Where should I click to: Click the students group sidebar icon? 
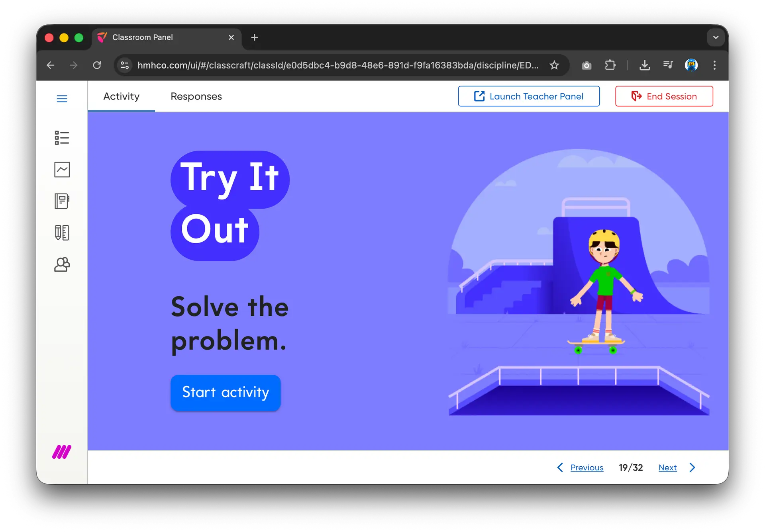(x=62, y=264)
